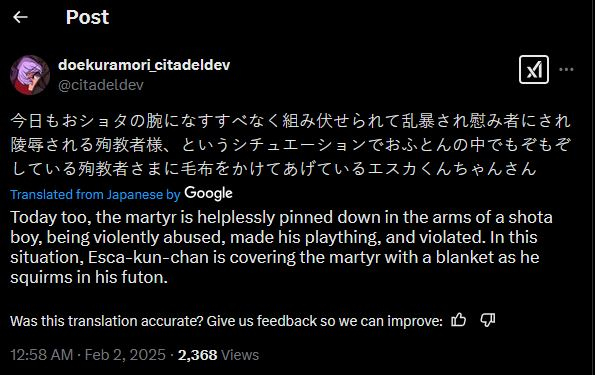Click the Google logo beside translation credit
Viewport: 595px width, 375px height.
pos(208,194)
